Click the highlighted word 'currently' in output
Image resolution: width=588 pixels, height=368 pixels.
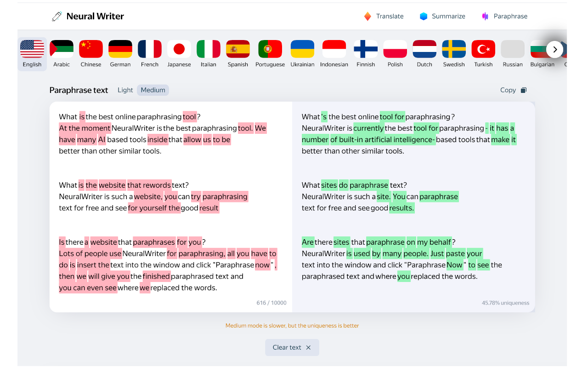(368, 128)
